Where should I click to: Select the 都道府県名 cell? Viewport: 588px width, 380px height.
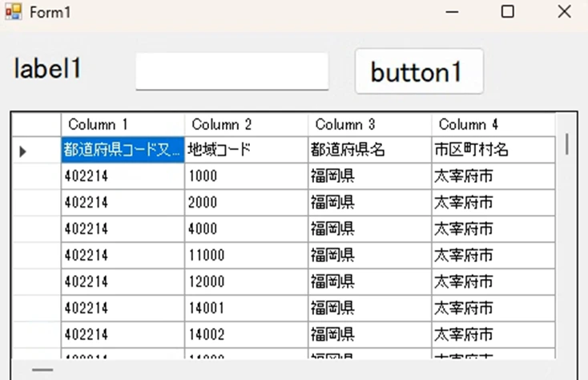[x=370, y=150]
